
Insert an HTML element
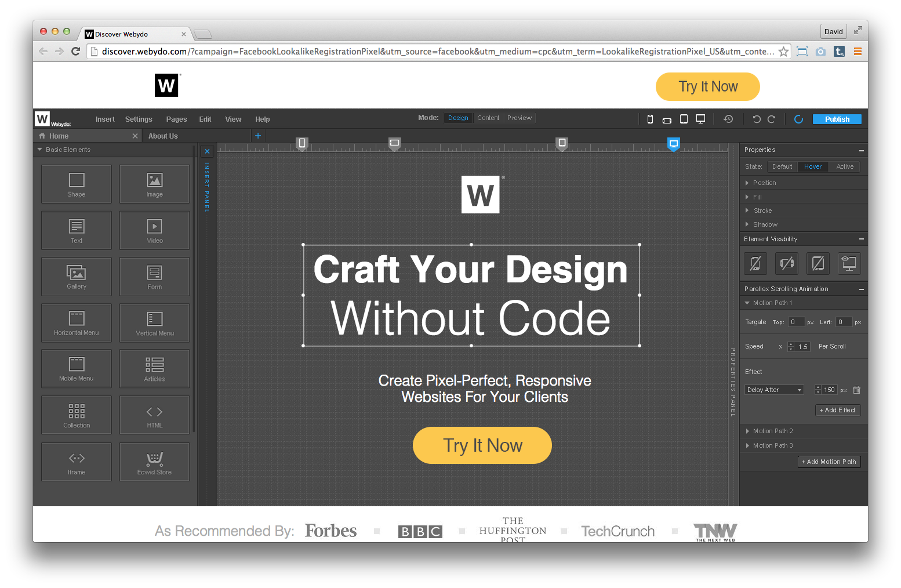(154, 415)
